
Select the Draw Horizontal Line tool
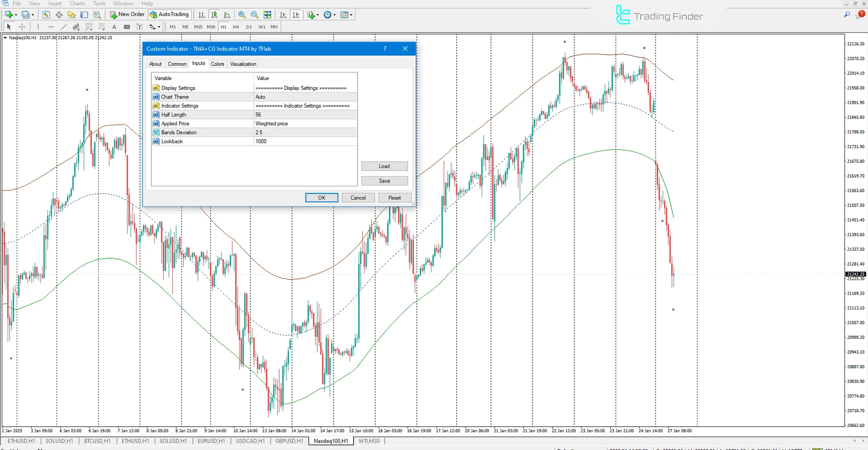click(x=51, y=27)
